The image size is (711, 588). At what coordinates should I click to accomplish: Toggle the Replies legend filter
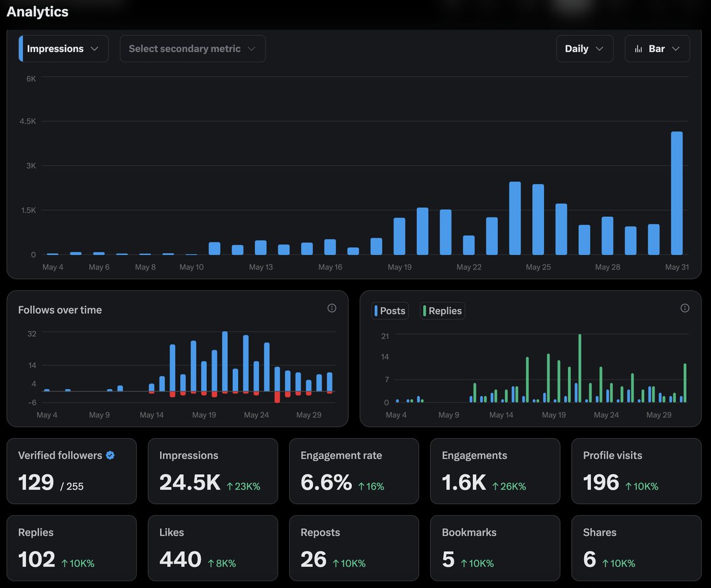pos(442,311)
